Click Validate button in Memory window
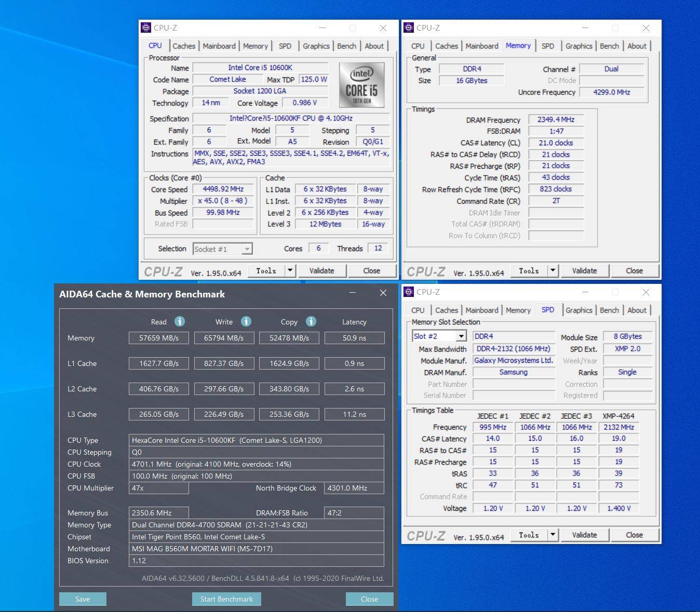This screenshot has width=700, height=612. pos(585,270)
